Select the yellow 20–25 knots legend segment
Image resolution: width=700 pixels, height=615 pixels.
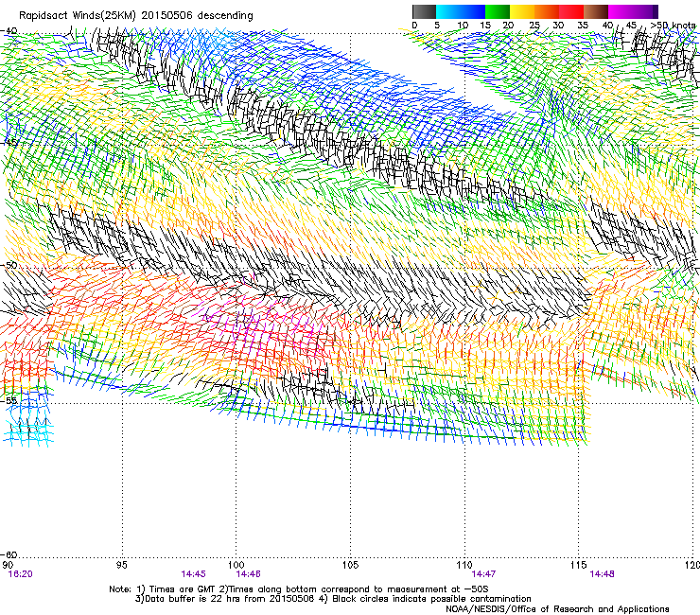click(522, 11)
